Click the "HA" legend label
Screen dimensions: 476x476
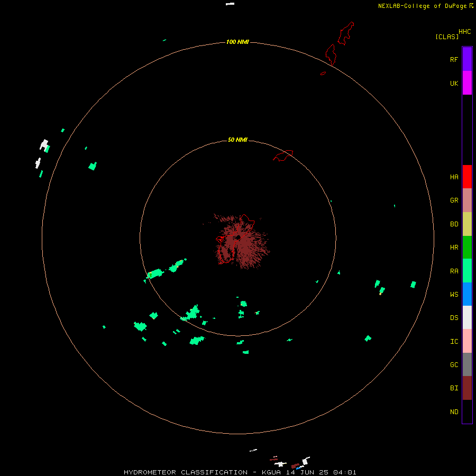point(454,177)
